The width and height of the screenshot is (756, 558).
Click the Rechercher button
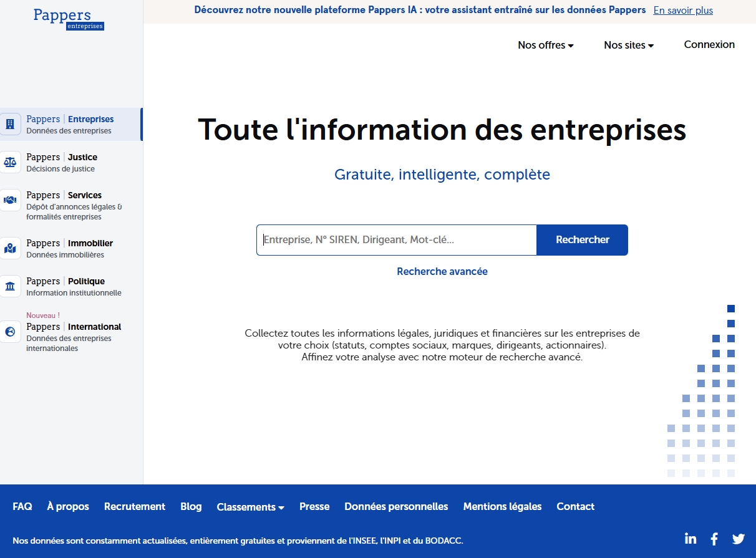[583, 240]
